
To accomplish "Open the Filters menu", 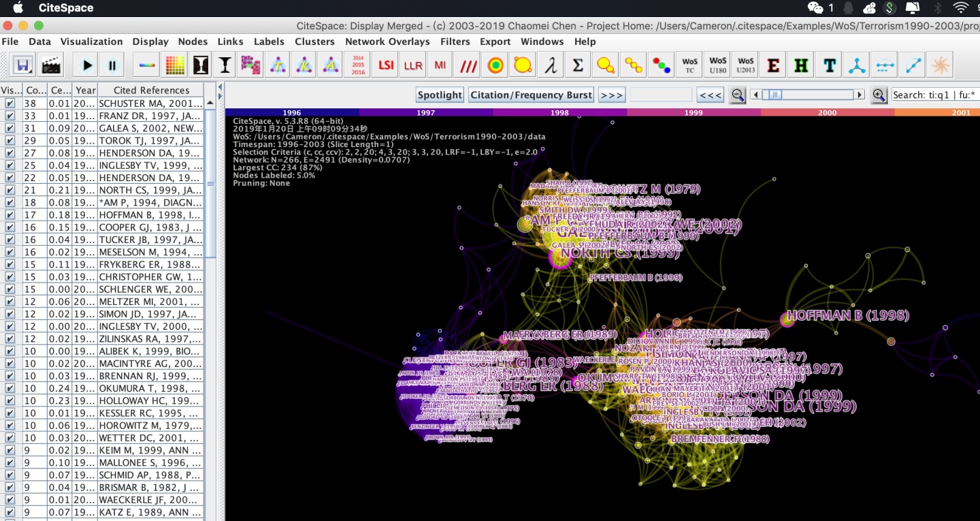I will pos(455,42).
